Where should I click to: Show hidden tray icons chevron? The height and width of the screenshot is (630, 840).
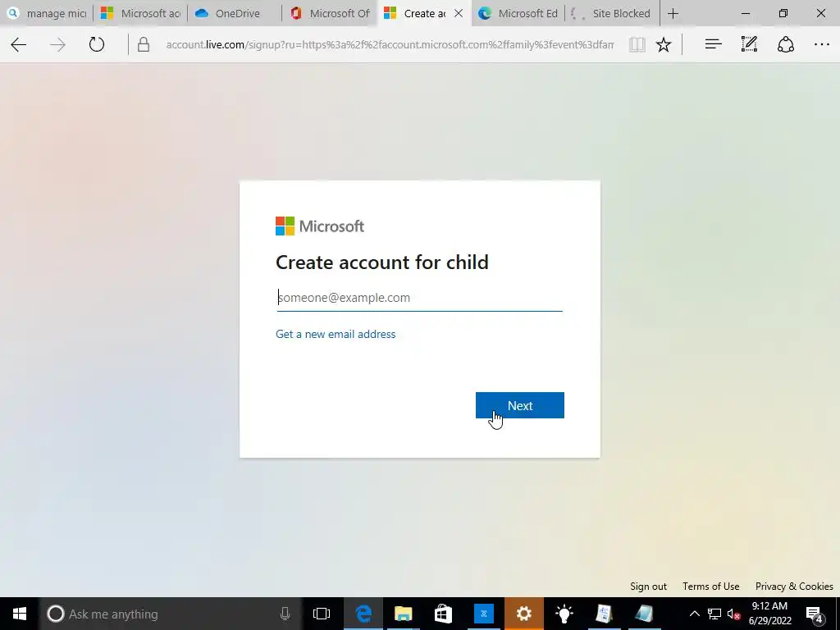coord(694,614)
